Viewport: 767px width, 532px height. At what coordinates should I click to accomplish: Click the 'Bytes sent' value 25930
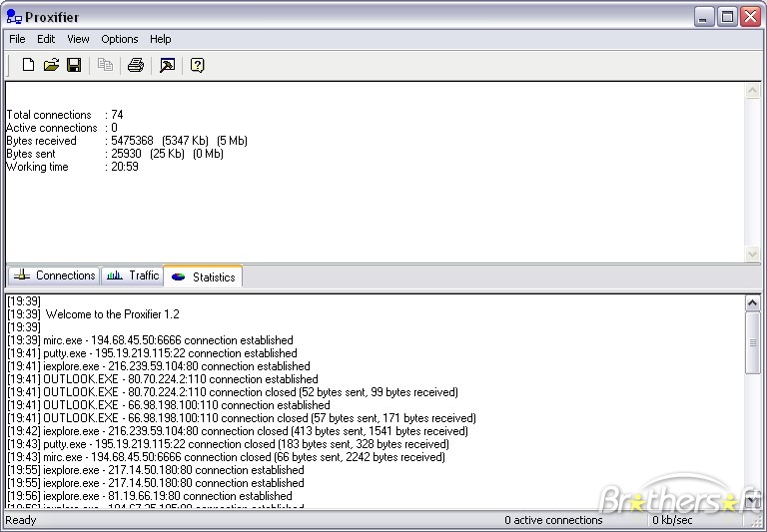point(126,154)
